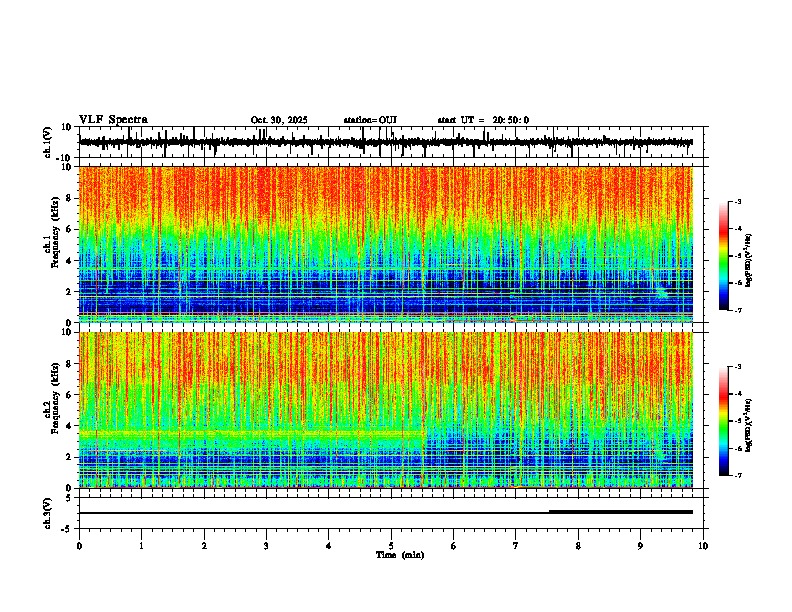The height and width of the screenshot is (612, 792).
Task: Click the date "Oct. 30, 2025"
Action: pyautogui.click(x=279, y=120)
